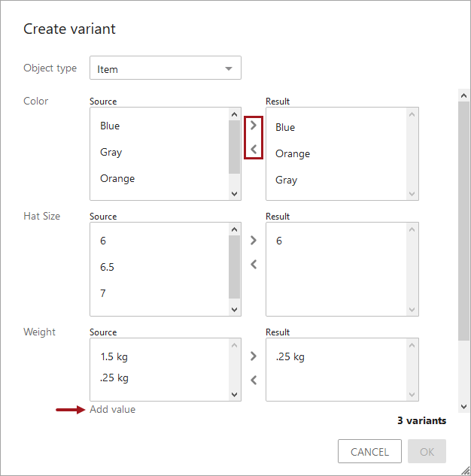Move selected Color value to Result list

click(254, 126)
